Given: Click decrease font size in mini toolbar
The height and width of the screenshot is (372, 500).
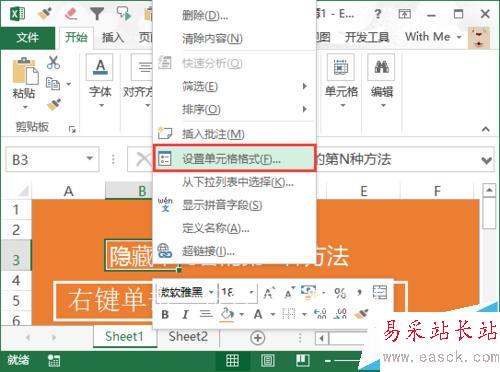Looking at the screenshot, I should click(x=289, y=293).
